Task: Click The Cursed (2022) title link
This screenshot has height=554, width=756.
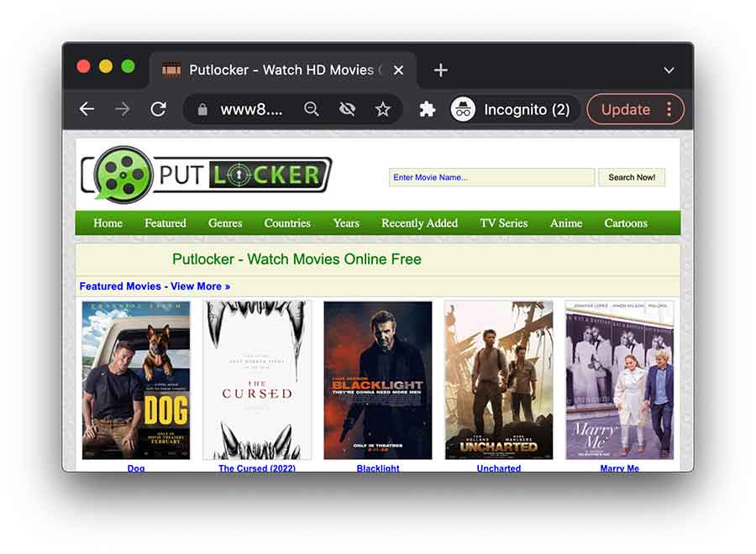Action: (257, 468)
